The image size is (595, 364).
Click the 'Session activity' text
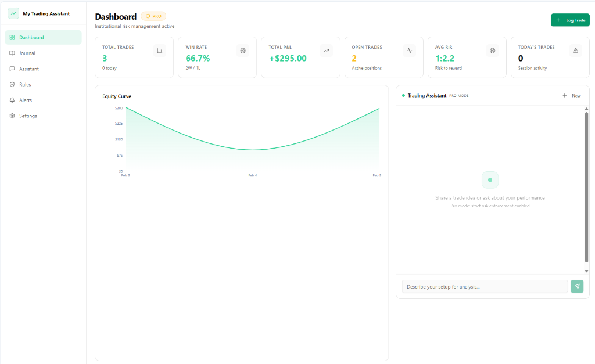pyautogui.click(x=532, y=69)
